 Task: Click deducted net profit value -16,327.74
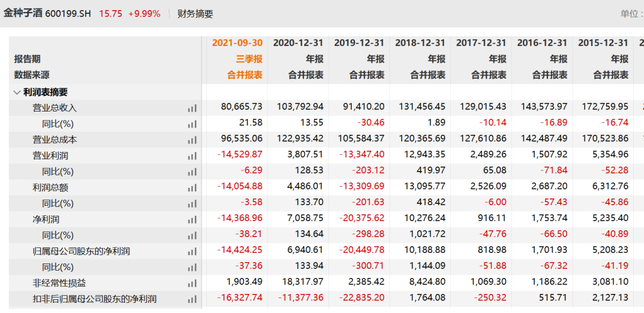tap(240, 298)
